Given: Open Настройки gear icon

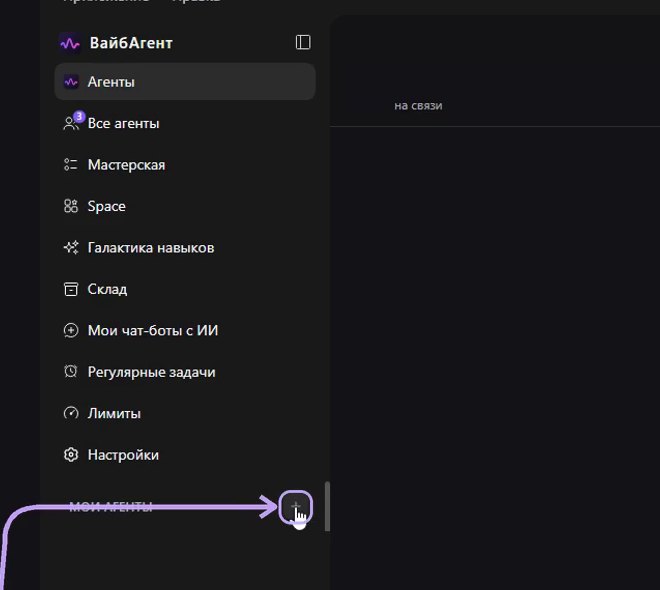Looking at the screenshot, I should coord(71,455).
